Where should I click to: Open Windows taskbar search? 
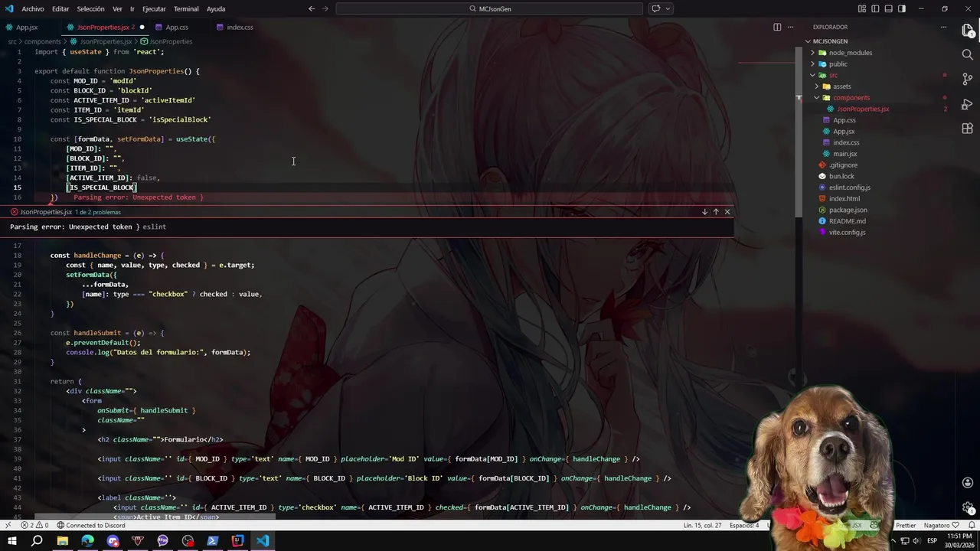pos(37,541)
